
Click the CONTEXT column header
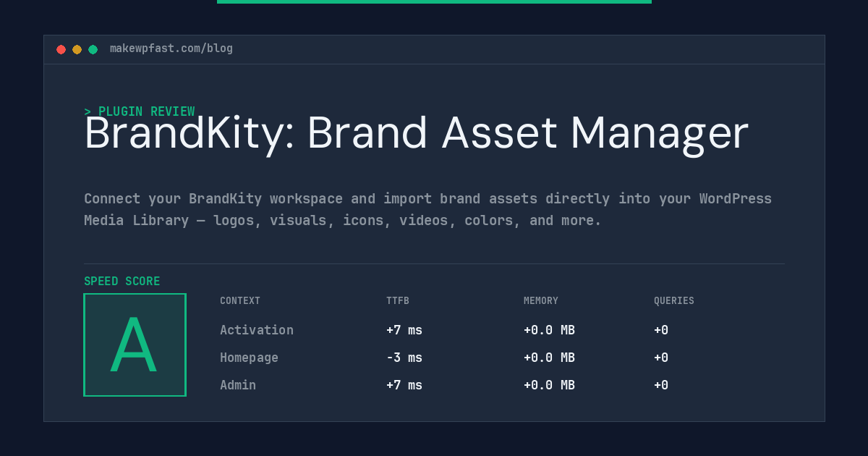pyautogui.click(x=240, y=301)
